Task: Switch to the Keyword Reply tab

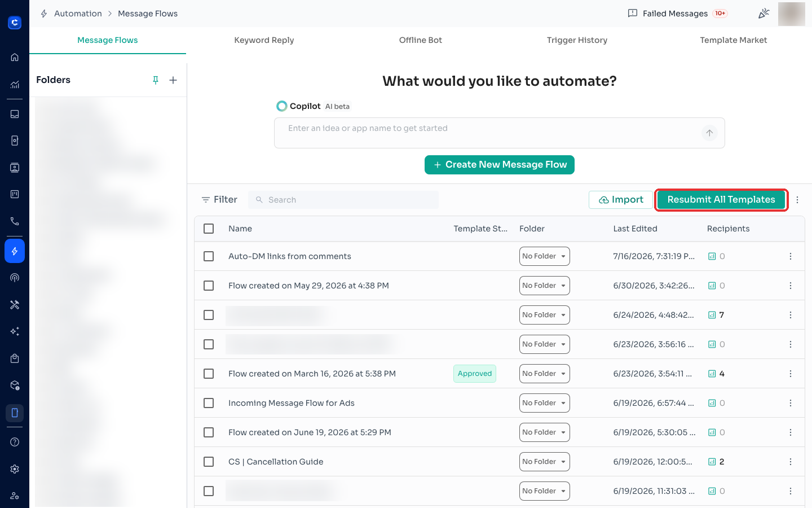Action: 264,40
